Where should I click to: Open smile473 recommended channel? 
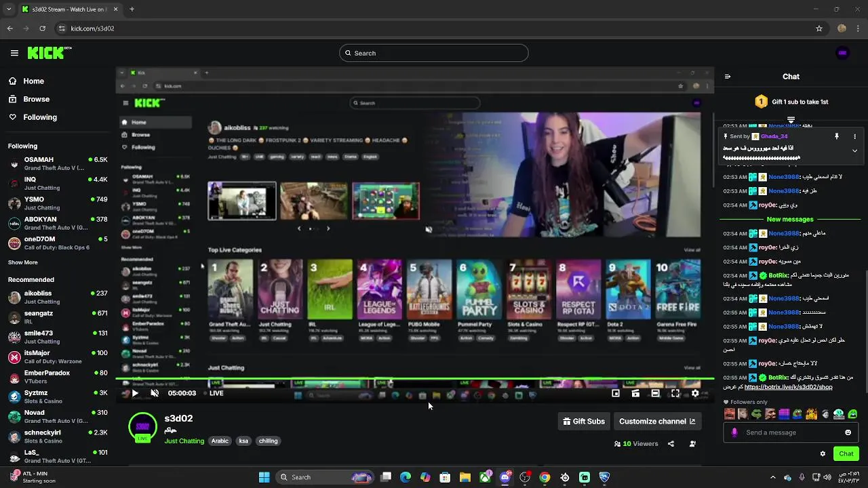(x=58, y=337)
